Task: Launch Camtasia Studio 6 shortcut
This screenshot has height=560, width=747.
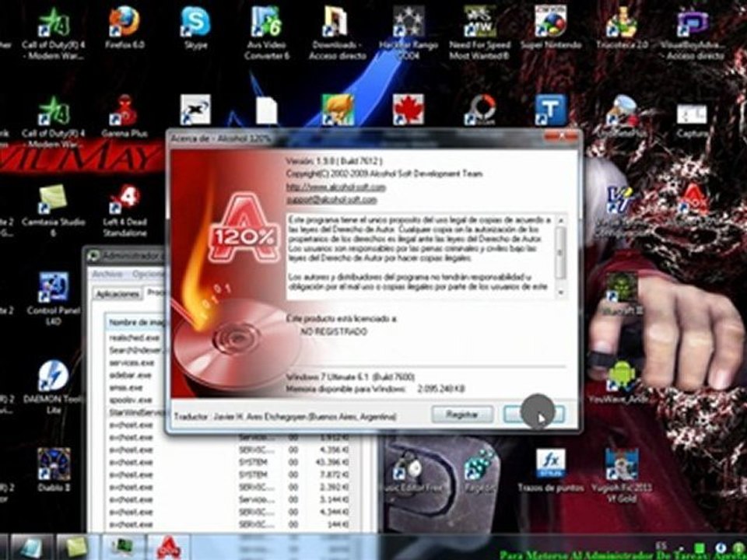Action: 54,211
